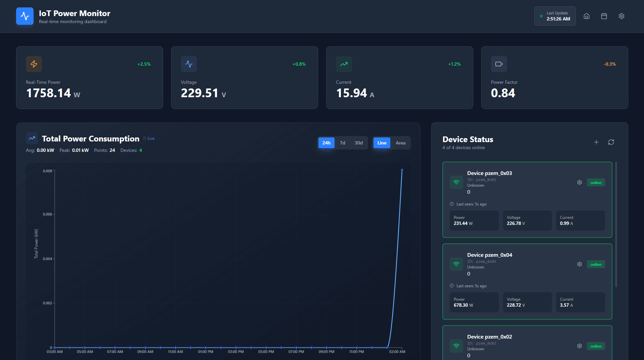Image resolution: width=644 pixels, height=360 pixels.
Task: Click the latest data point on chart
Action: (402, 170)
